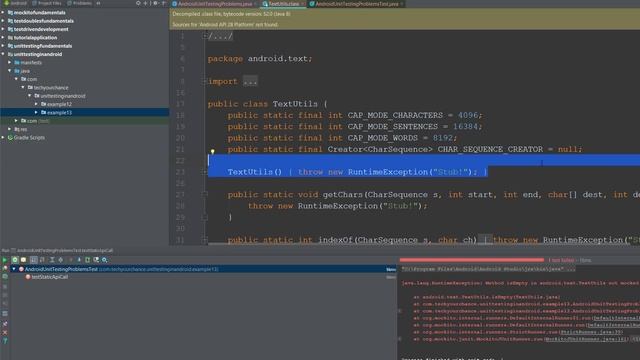Switch Project view to Problems tab
Image resolution: width=640 pixels, height=360 pixels.
pos(79,3)
